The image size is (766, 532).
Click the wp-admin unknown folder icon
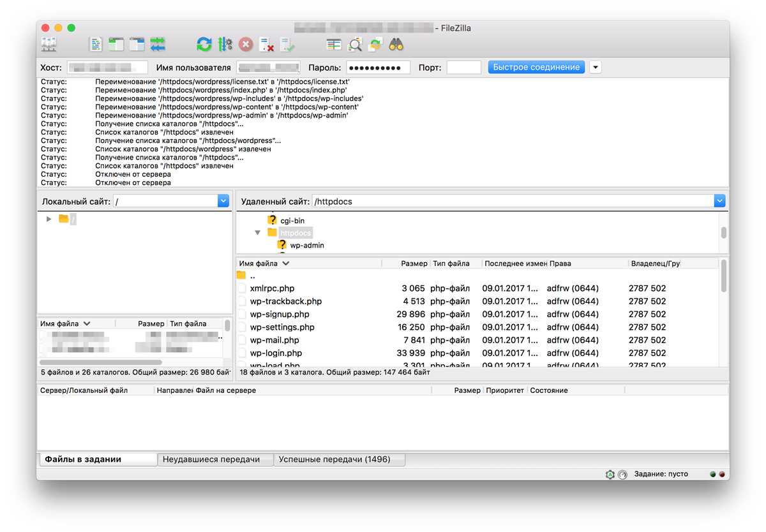click(282, 244)
